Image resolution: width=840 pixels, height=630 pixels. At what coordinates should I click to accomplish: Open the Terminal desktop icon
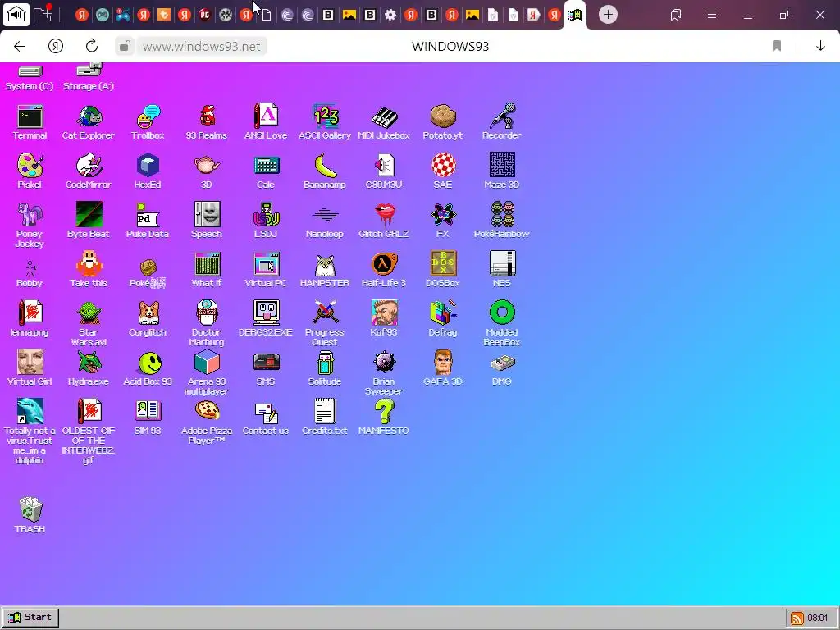(x=30, y=123)
